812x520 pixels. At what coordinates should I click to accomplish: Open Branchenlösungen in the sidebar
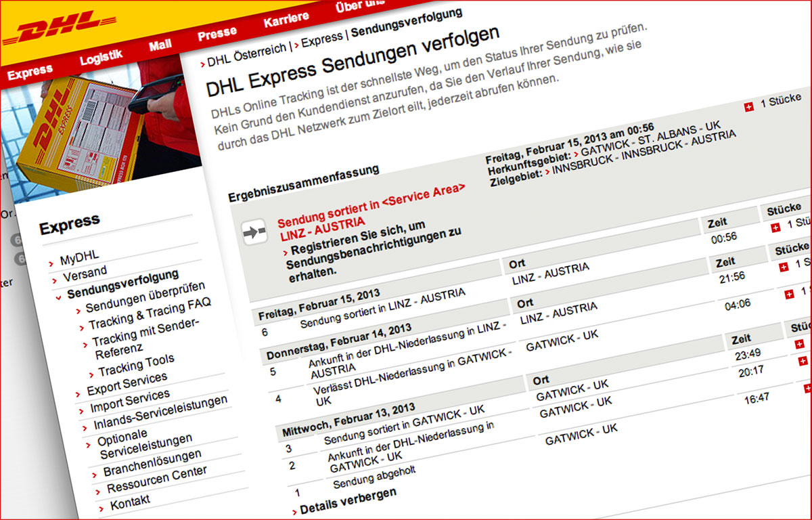click(x=152, y=463)
